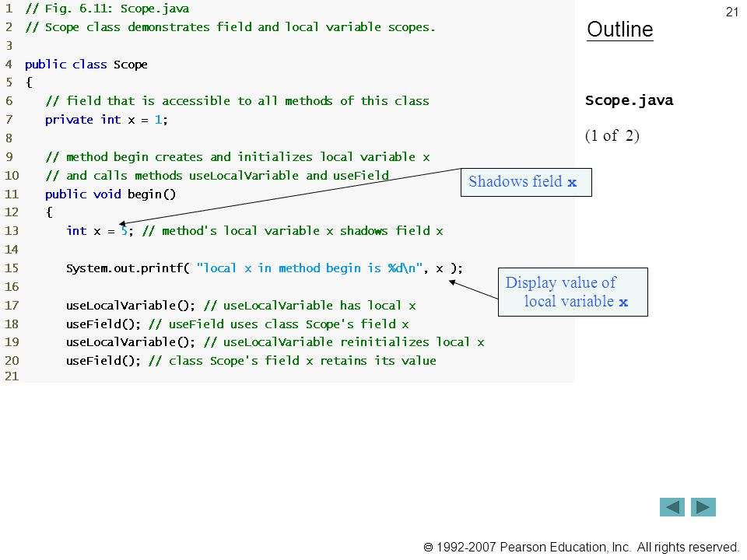Screen dimensions: 747x560
Task: Click the opening brace on line 12
Action: point(49,212)
